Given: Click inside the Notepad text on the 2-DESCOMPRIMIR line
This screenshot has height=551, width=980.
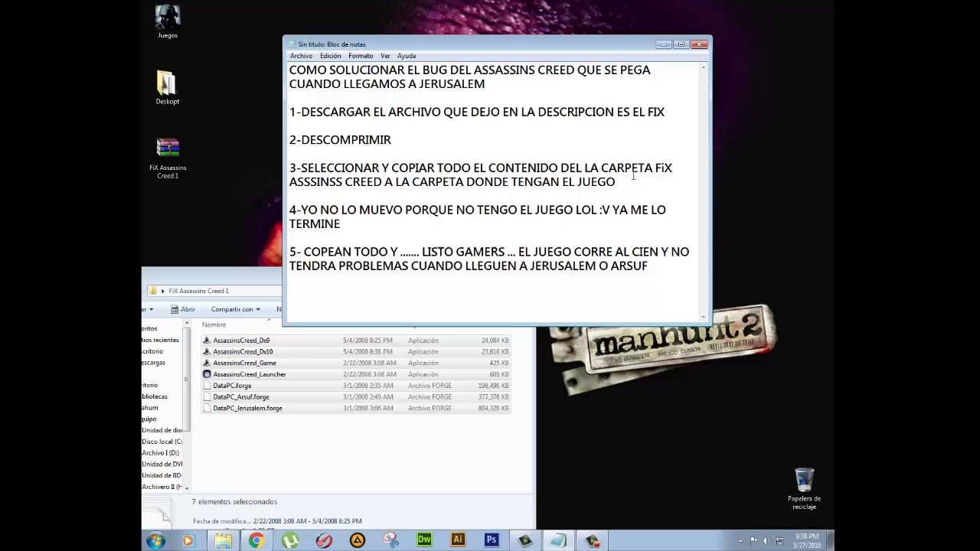Looking at the screenshot, I should (x=340, y=140).
